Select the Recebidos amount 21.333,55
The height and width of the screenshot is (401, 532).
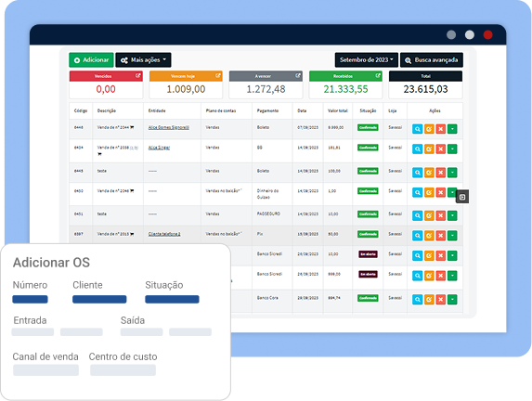[x=345, y=89]
